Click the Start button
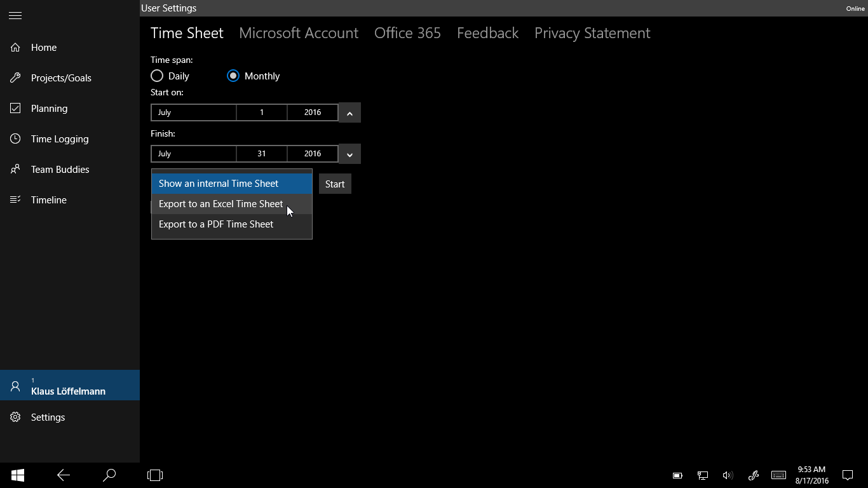This screenshot has width=868, height=488. [x=335, y=184]
